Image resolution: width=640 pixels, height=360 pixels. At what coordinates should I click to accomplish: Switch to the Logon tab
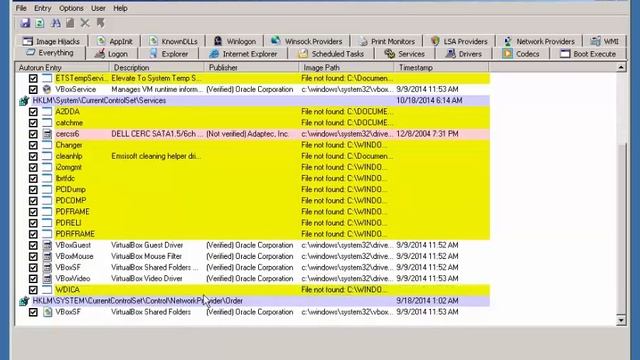pyautogui.click(x=111, y=54)
